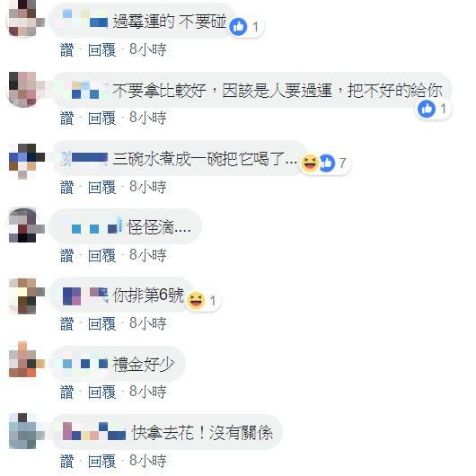This screenshot has width=476, height=476.
Task: Open commenter name before 三碗水煮成一碗
Action: 84,158
